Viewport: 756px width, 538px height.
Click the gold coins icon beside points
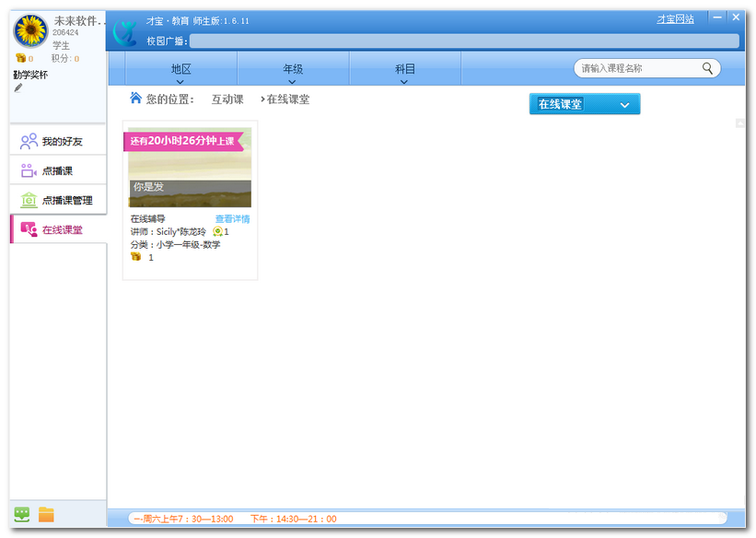(21, 58)
